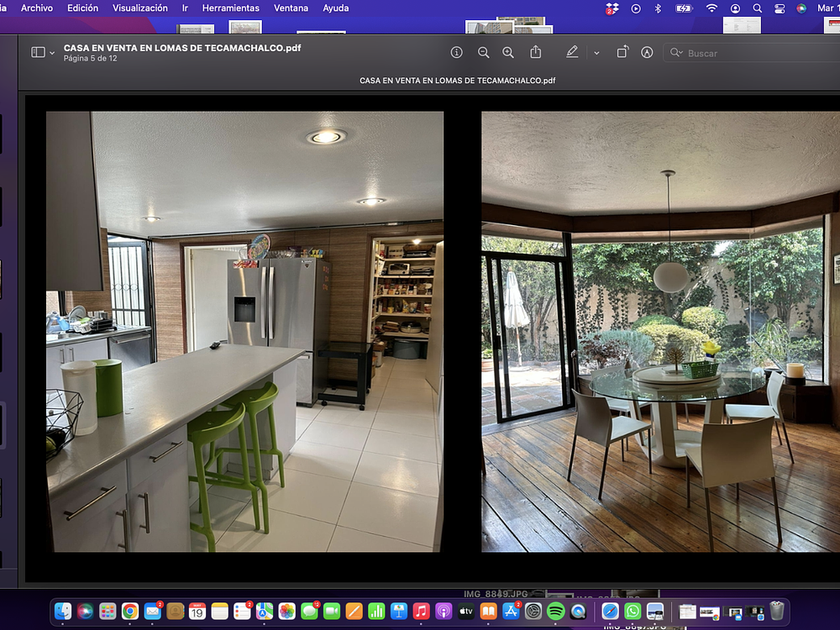
Task: Open the Share icon in toolbar
Action: [536, 52]
